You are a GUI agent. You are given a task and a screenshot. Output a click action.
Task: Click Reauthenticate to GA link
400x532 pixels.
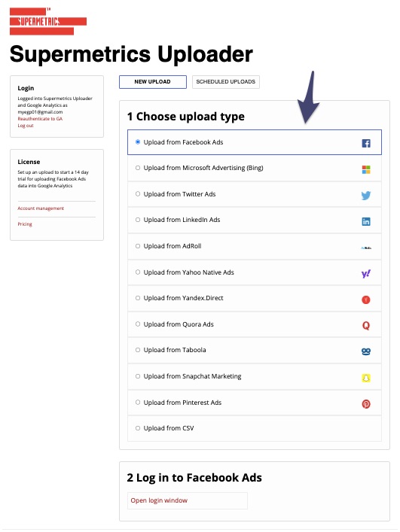pyautogui.click(x=40, y=119)
